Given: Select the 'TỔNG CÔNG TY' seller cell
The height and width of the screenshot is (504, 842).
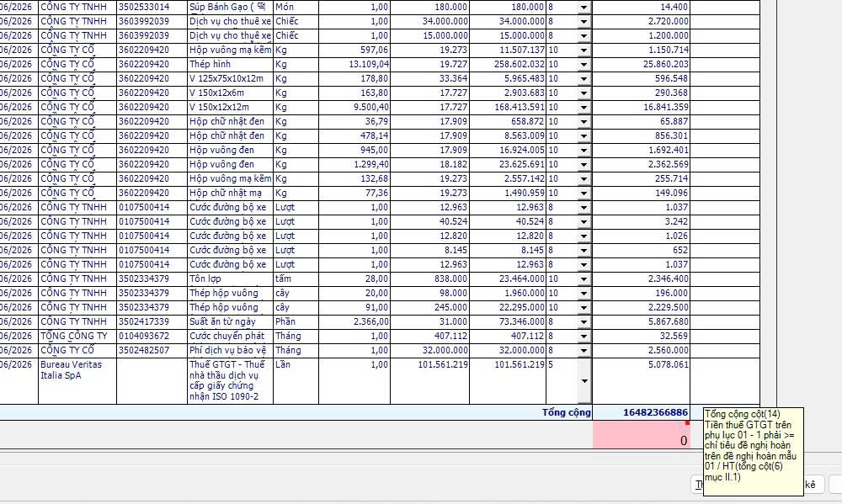Looking at the screenshot, I should pyautogui.click(x=77, y=336).
